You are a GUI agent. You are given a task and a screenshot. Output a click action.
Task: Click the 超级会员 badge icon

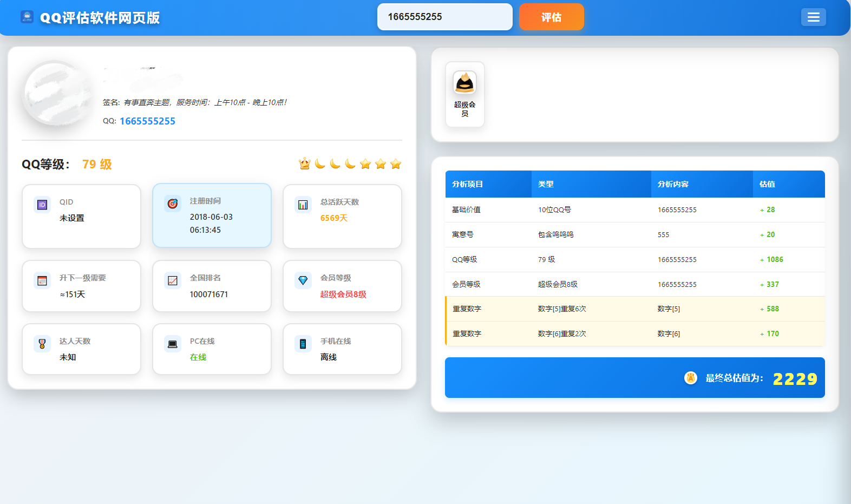(x=464, y=83)
